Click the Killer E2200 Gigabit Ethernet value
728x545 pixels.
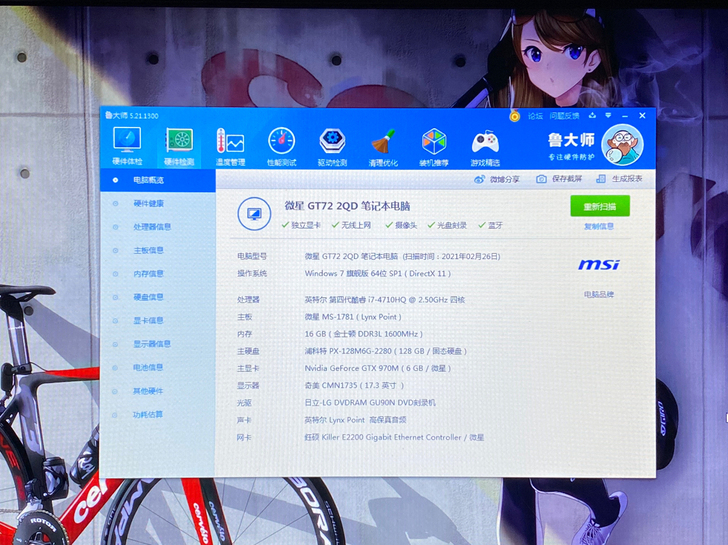click(394, 437)
